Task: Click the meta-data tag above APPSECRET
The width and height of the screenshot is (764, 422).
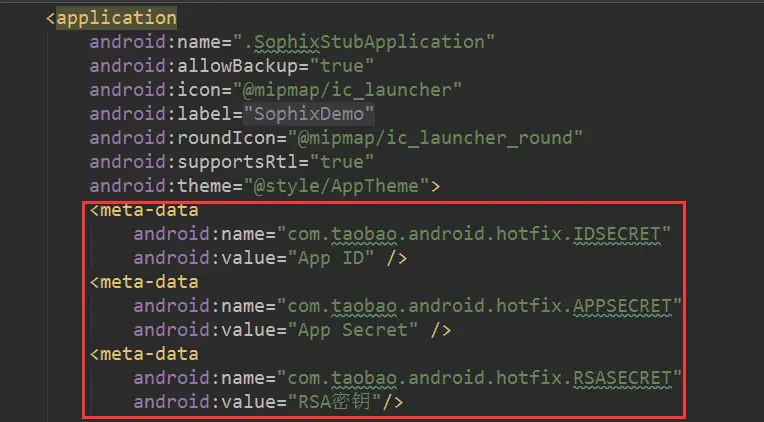Action: point(144,282)
